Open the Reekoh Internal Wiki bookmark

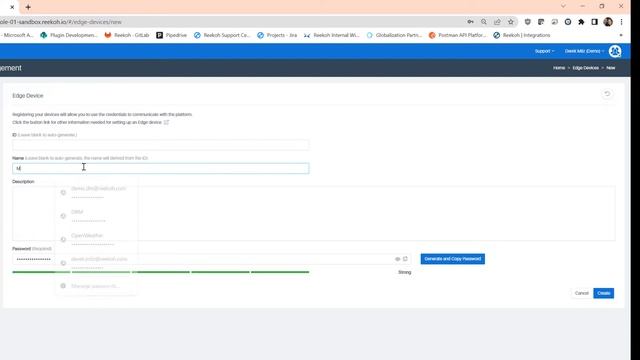(332, 36)
